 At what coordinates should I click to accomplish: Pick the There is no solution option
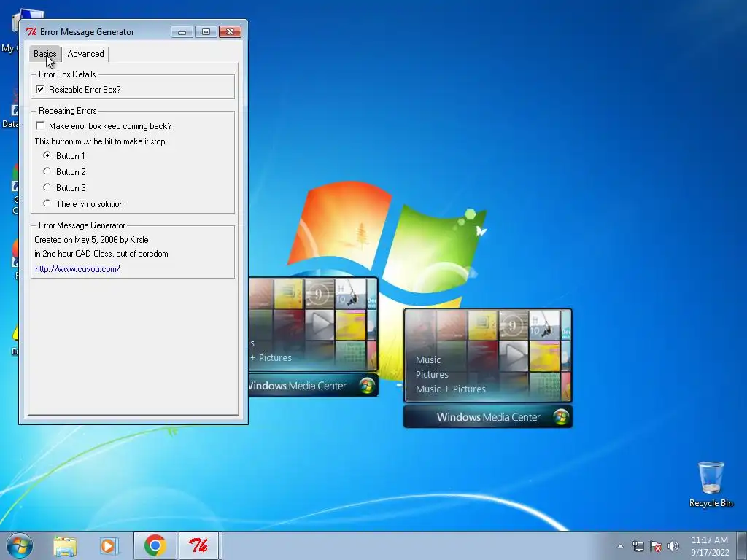[x=47, y=204]
